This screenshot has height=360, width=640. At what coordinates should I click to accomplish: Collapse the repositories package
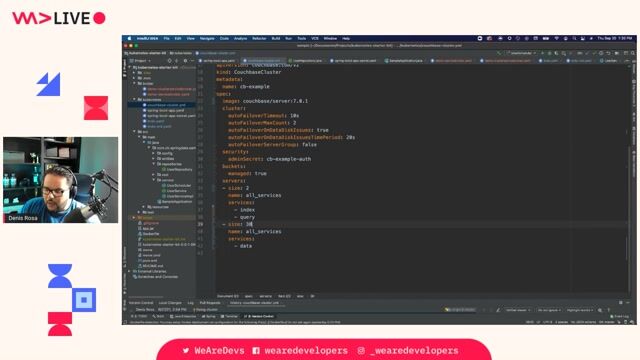point(154,164)
